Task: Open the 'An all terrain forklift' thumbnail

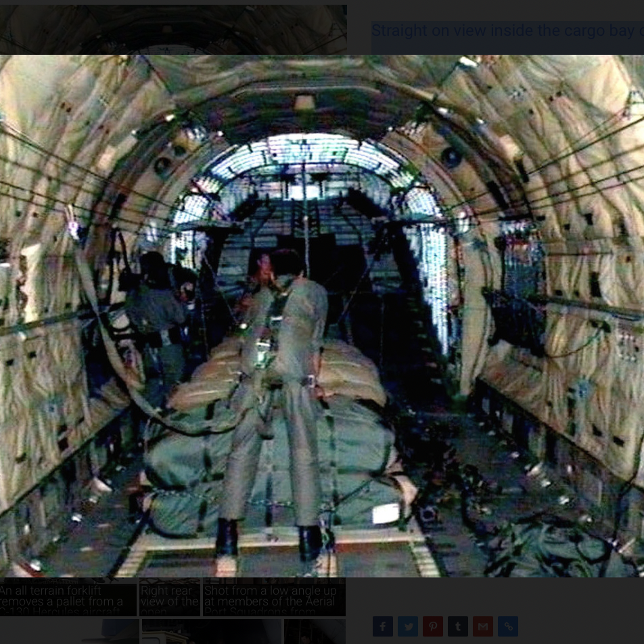Action: click(x=68, y=597)
